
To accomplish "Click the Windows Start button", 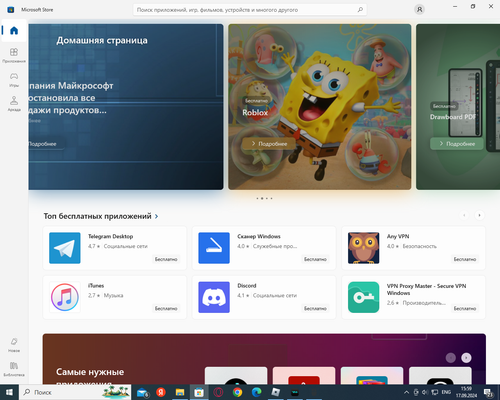I will click(x=9, y=392).
